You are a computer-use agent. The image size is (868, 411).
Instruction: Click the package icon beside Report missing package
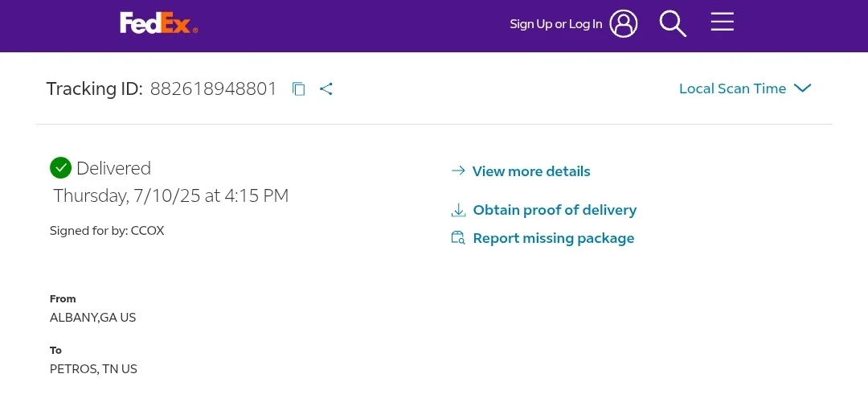click(458, 238)
